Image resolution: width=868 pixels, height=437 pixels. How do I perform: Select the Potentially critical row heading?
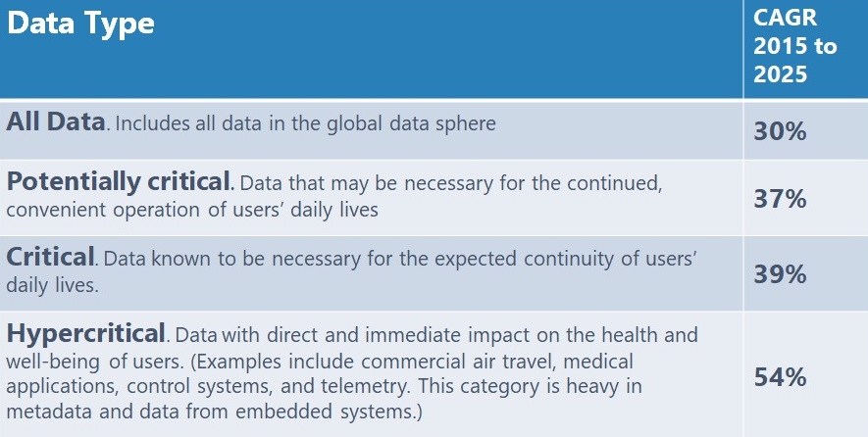[118, 182]
